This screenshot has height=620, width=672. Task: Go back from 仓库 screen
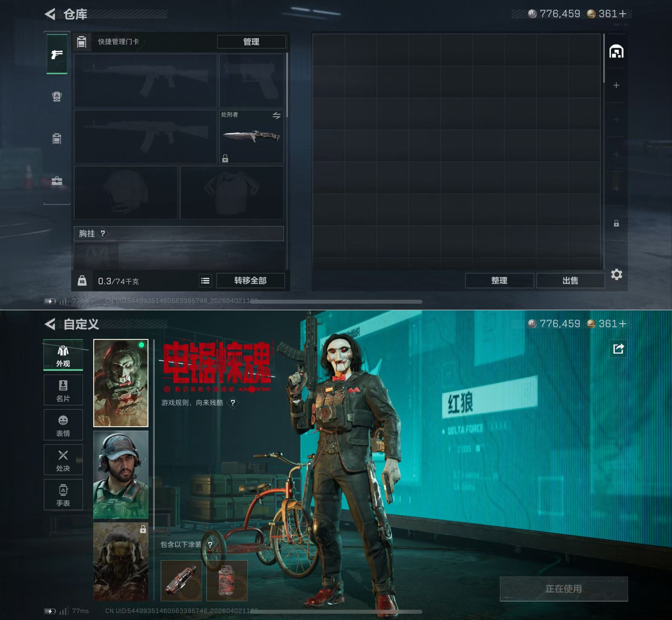tap(50, 14)
